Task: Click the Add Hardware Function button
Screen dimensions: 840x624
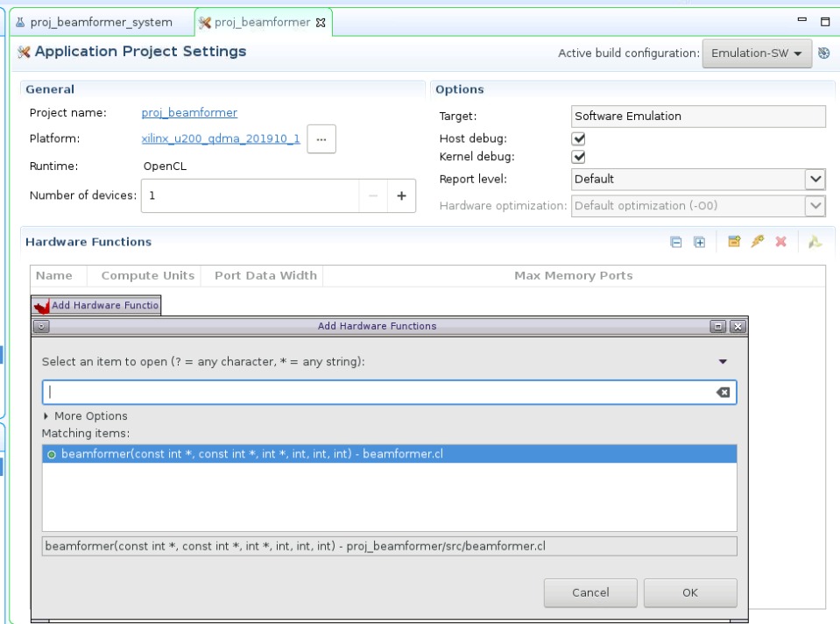Action: (x=95, y=306)
